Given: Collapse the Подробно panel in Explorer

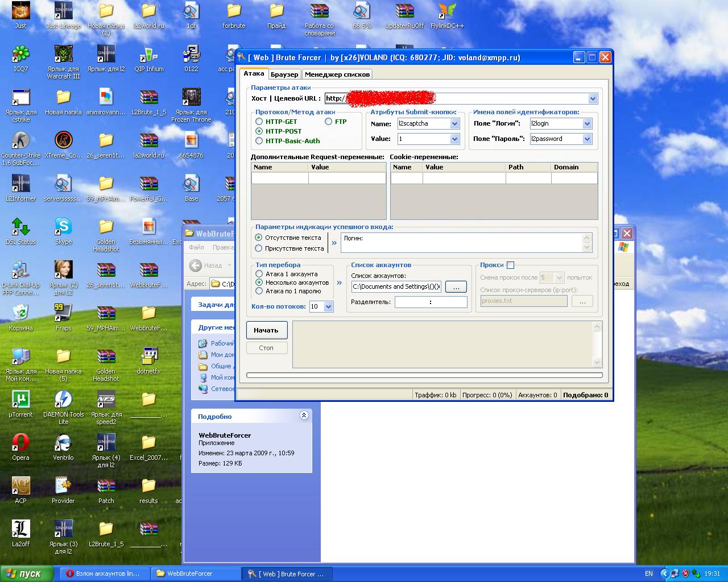Looking at the screenshot, I should 304,415.
